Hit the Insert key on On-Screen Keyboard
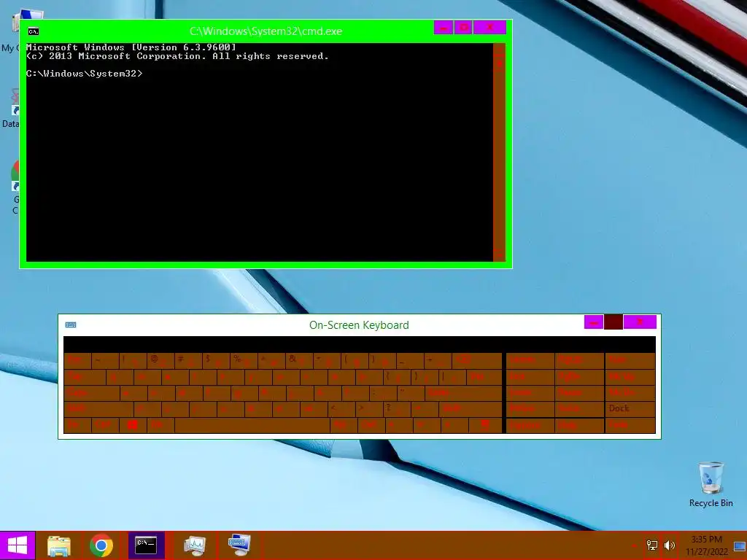Image resolution: width=747 pixels, height=560 pixels. pos(530,393)
